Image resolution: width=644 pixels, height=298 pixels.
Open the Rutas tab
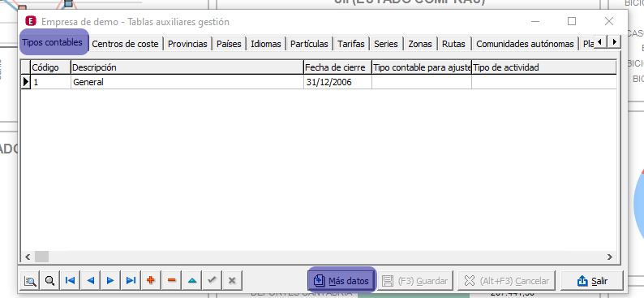(454, 44)
